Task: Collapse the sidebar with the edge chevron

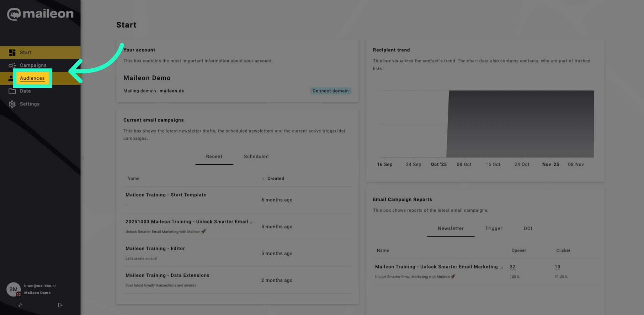Action: point(83,157)
